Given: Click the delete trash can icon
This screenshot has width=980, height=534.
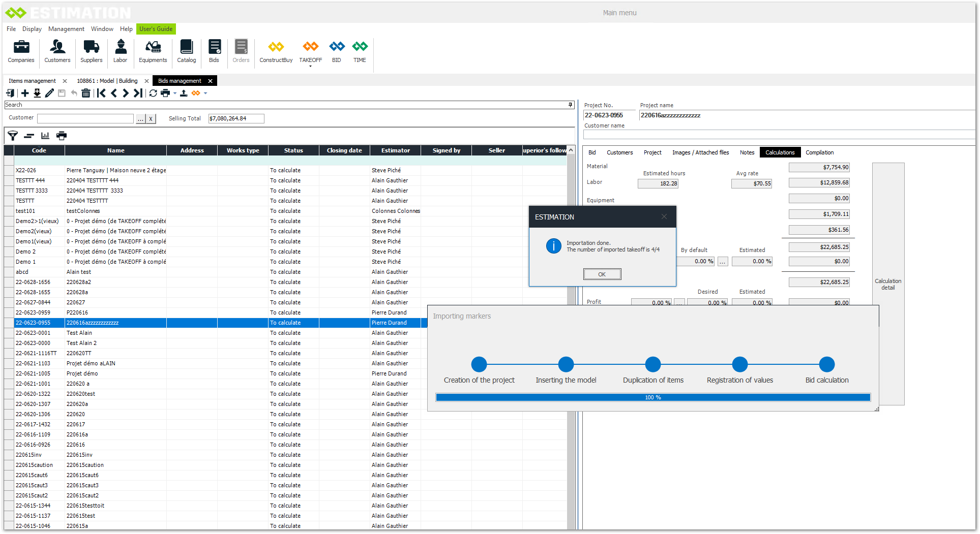Looking at the screenshot, I should [x=86, y=93].
